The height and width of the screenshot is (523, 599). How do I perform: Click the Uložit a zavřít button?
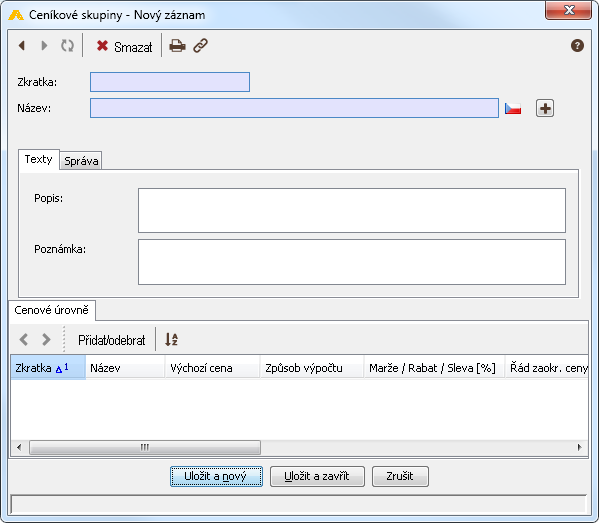pos(317,476)
